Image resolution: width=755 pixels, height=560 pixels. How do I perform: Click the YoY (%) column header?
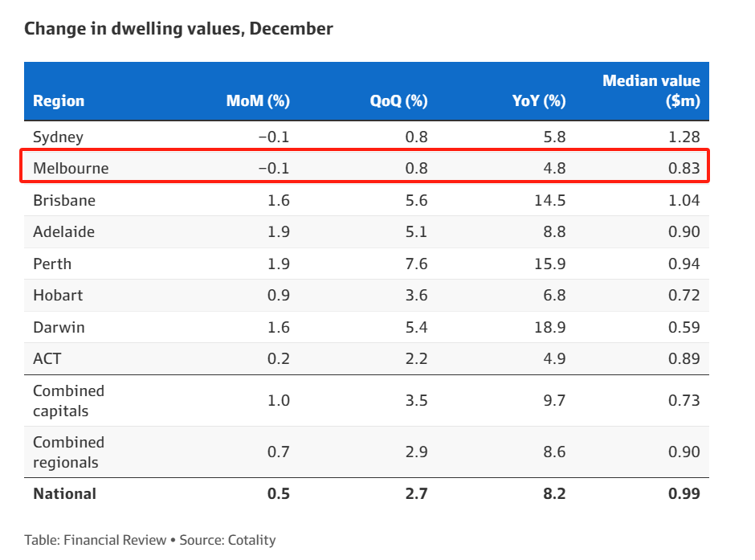pos(539,101)
